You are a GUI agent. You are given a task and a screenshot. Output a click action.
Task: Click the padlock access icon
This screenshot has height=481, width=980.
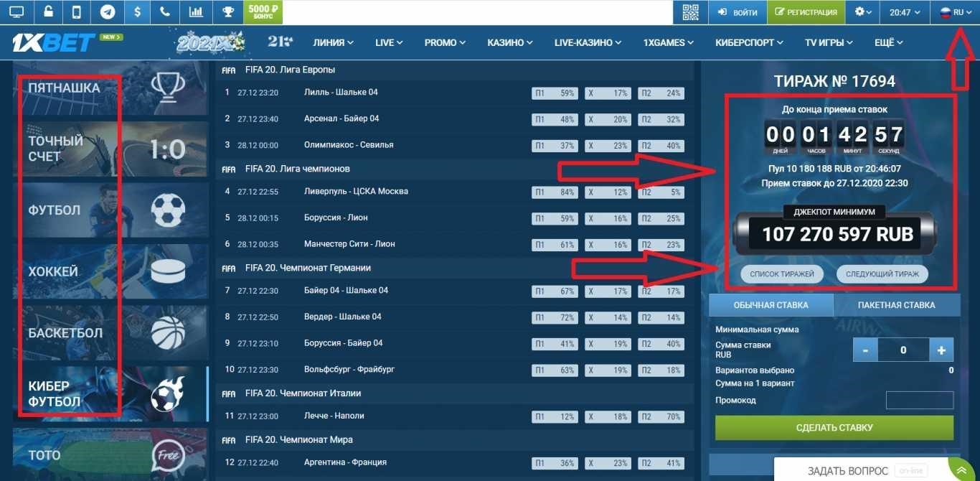click(48, 12)
